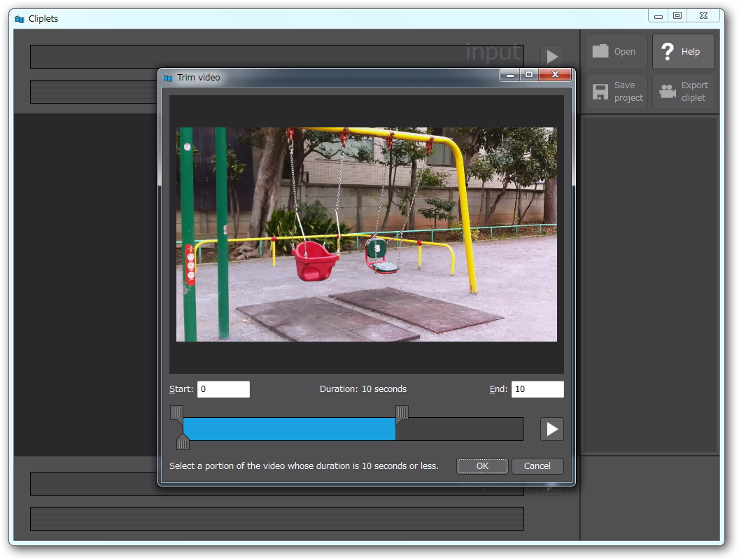Play the trimmed video preview

pyautogui.click(x=552, y=429)
